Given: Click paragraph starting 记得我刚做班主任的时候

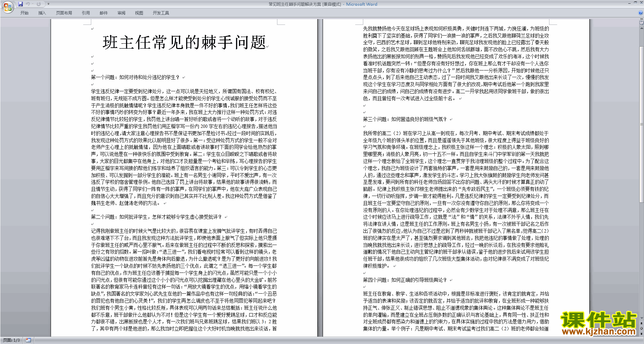Looking at the screenshot, I should pyautogui.click(x=184, y=280).
